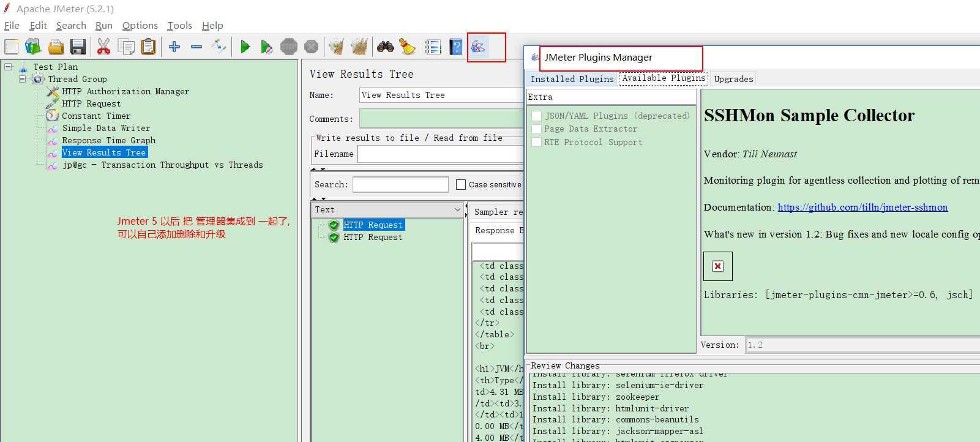Switch to the Installed Plugins tab
The width and height of the screenshot is (980, 442).
coord(572,79)
